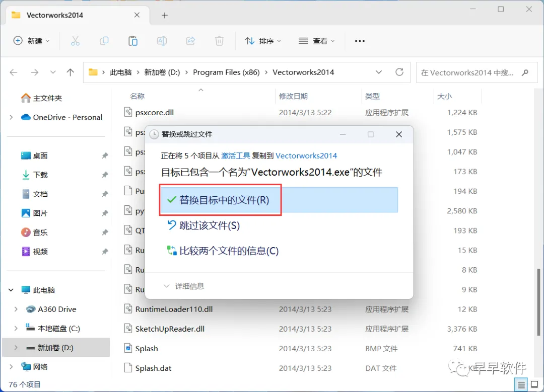Expand the 本地磁盘 (C:) node
Screen dimensions: 544x392
click(x=16, y=328)
